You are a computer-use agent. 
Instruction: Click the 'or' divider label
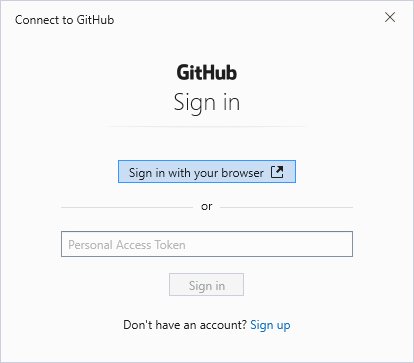pyautogui.click(x=207, y=207)
